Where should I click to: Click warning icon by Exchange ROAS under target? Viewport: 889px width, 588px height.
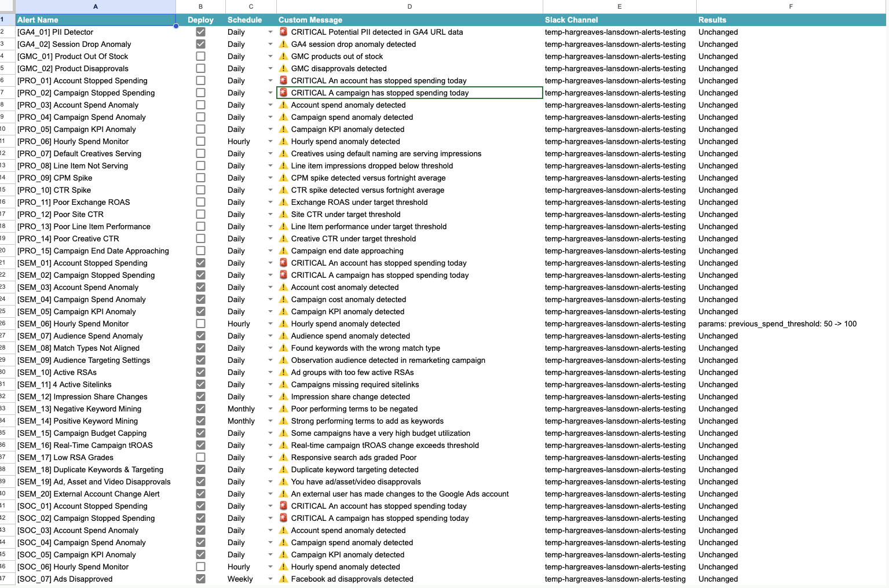pos(283,202)
